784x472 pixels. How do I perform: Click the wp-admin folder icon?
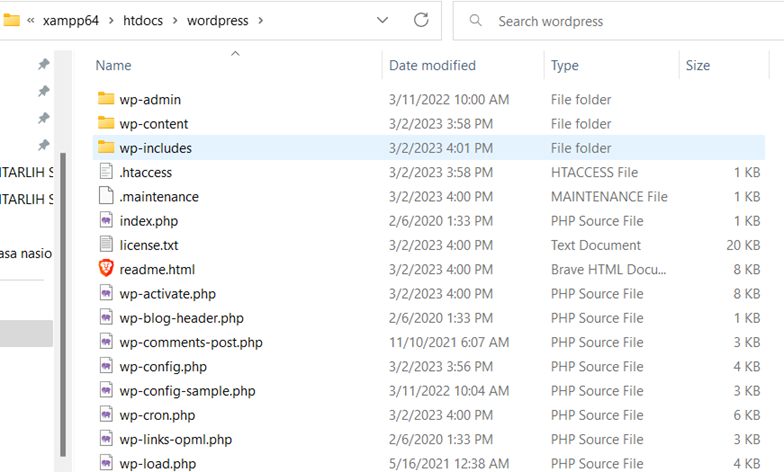pos(107,100)
